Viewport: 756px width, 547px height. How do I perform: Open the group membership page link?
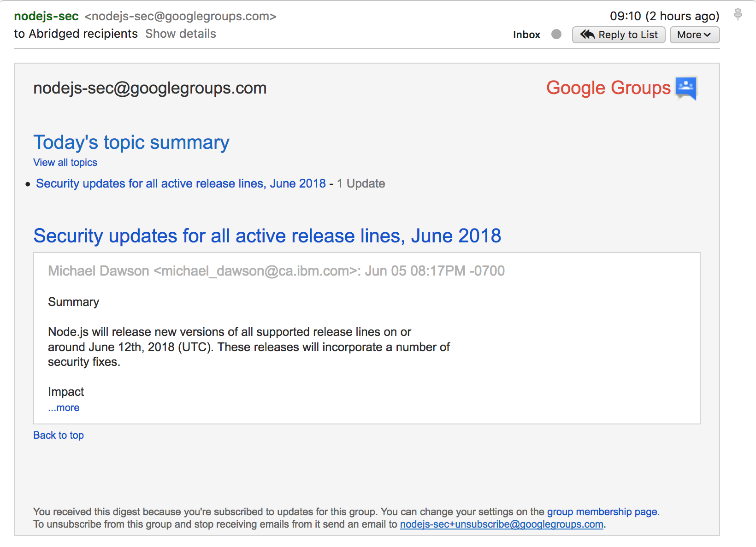602,512
